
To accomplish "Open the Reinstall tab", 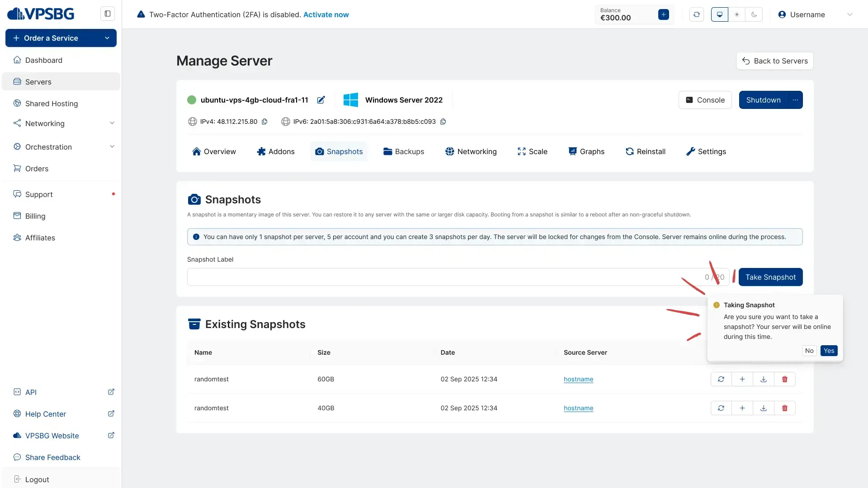I will coord(645,151).
